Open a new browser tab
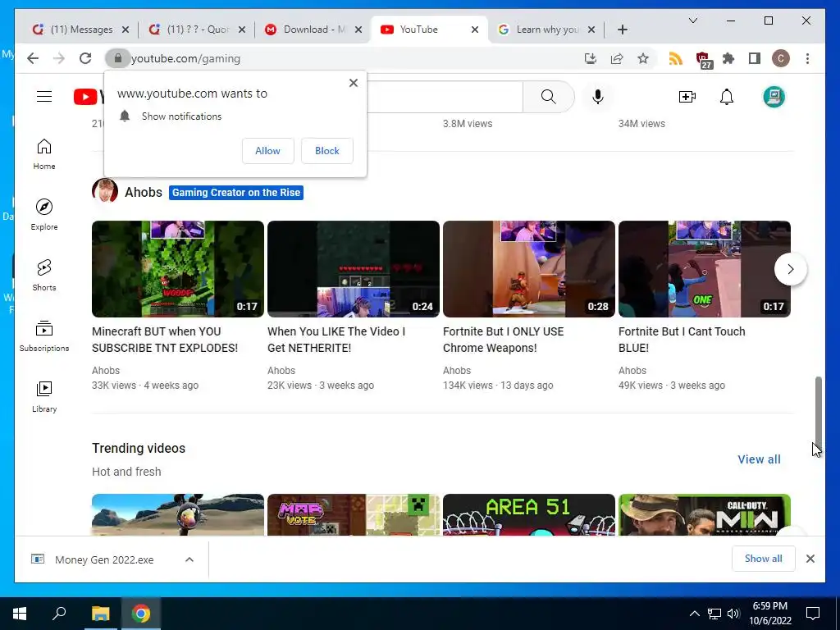Viewport: 840px width, 630px height. click(x=622, y=30)
